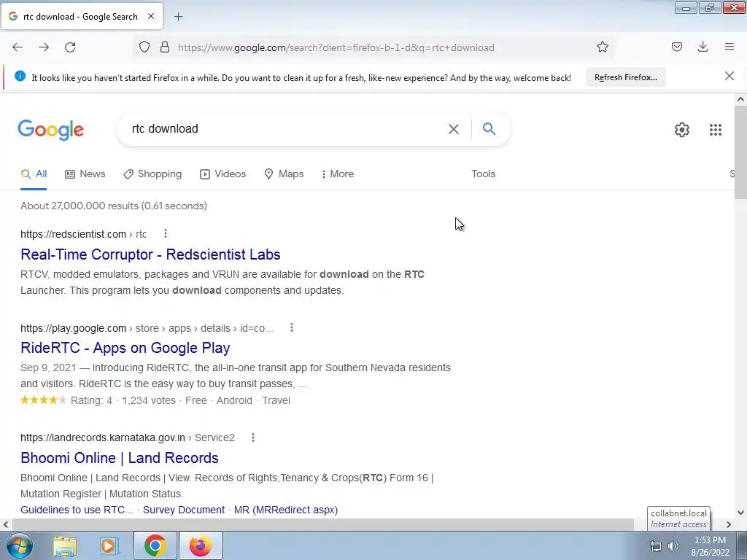Dismiss the Refresh Firefox notification bar
The width and height of the screenshot is (747, 560).
729,76
